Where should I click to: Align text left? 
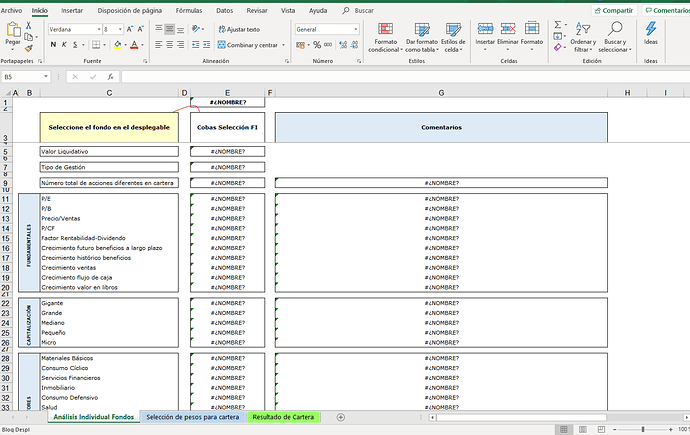pos(158,44)
